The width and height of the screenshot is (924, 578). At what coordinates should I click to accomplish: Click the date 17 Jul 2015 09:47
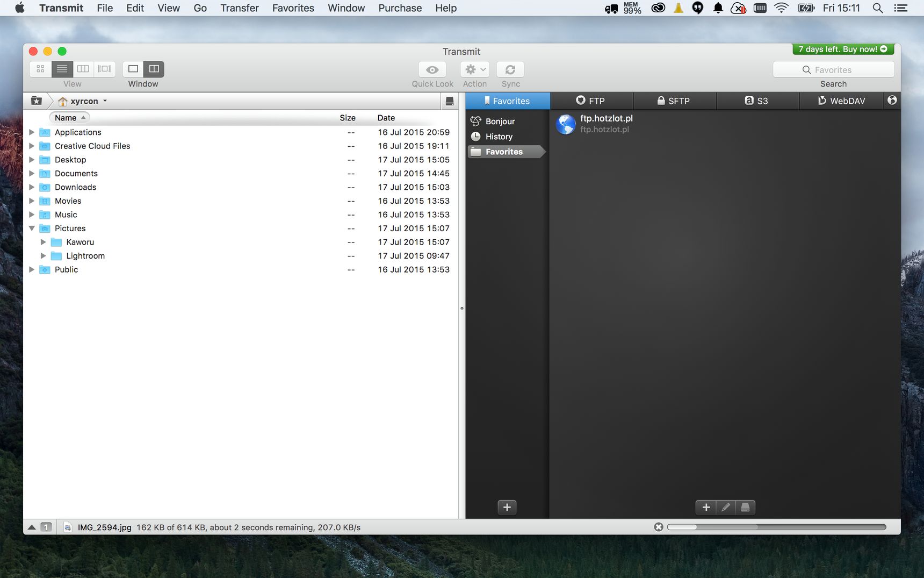[x=414, y=256]
